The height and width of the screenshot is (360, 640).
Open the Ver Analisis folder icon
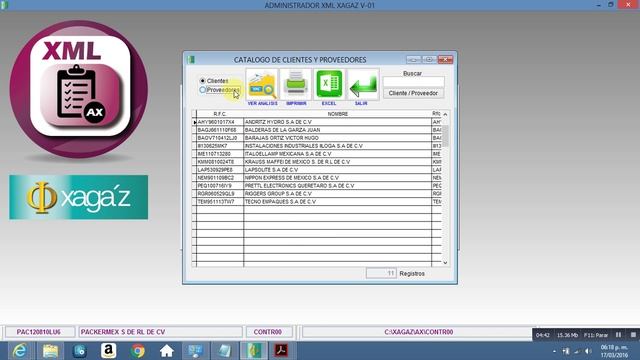click(x=262, y=85)
